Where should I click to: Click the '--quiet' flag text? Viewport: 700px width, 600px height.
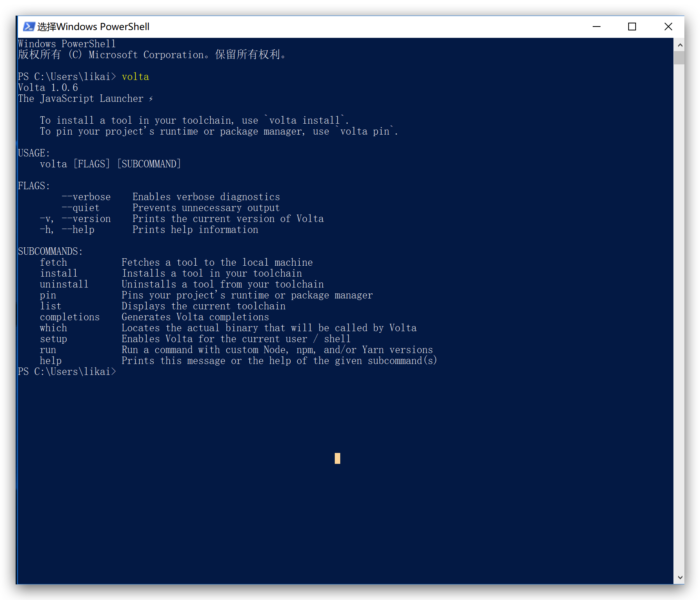(80, 208)
